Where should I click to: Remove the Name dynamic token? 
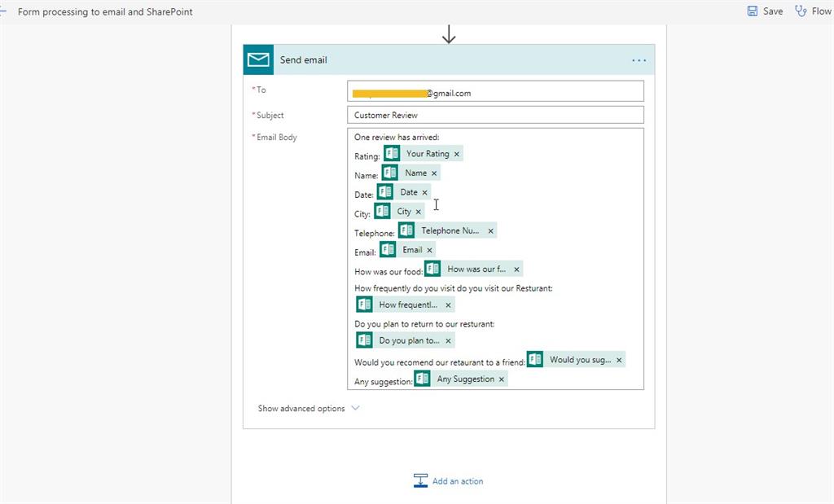tap(434, 173)
